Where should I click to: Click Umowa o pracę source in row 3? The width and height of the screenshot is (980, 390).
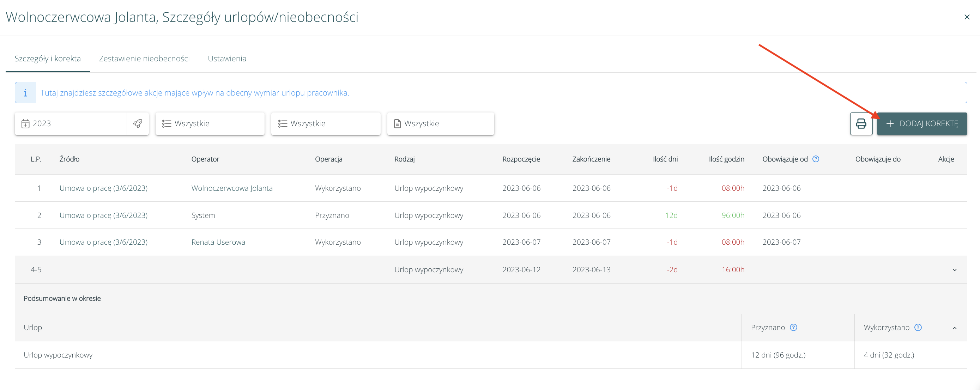coord(103,242)
